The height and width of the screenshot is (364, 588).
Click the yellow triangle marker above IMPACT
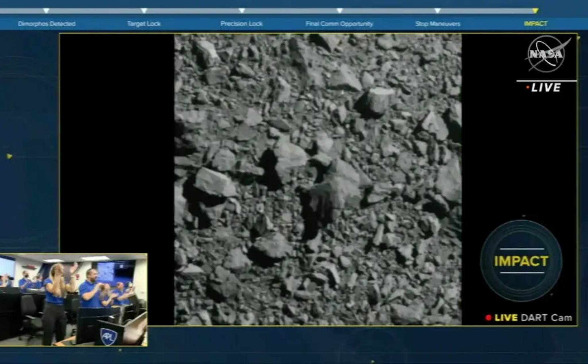535,11
